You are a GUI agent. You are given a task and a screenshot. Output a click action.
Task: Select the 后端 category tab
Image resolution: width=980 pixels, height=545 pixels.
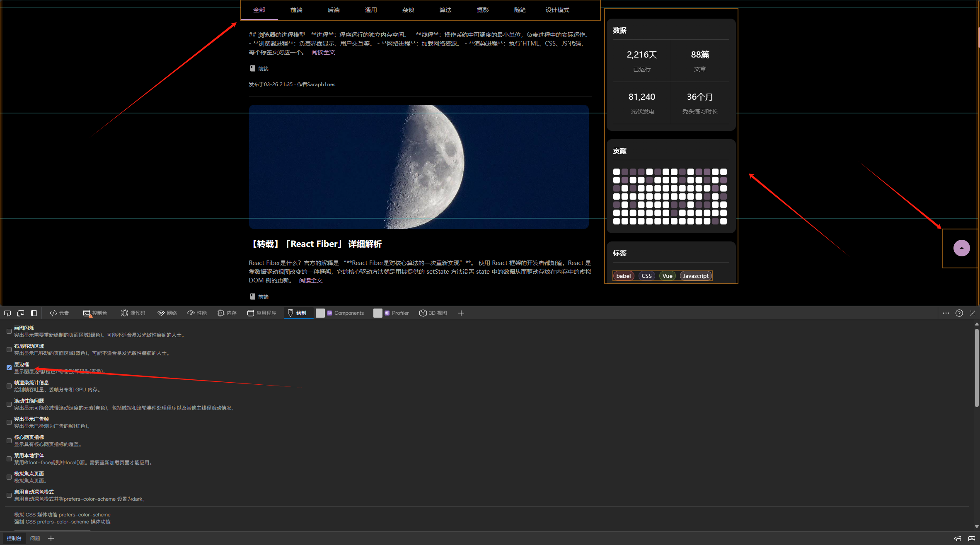point(334,10)
